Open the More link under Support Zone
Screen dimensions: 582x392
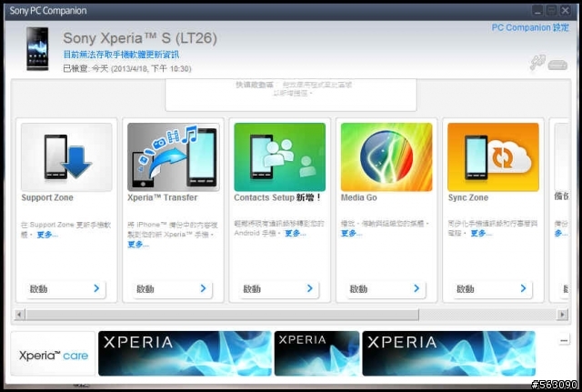coord(47,235)
